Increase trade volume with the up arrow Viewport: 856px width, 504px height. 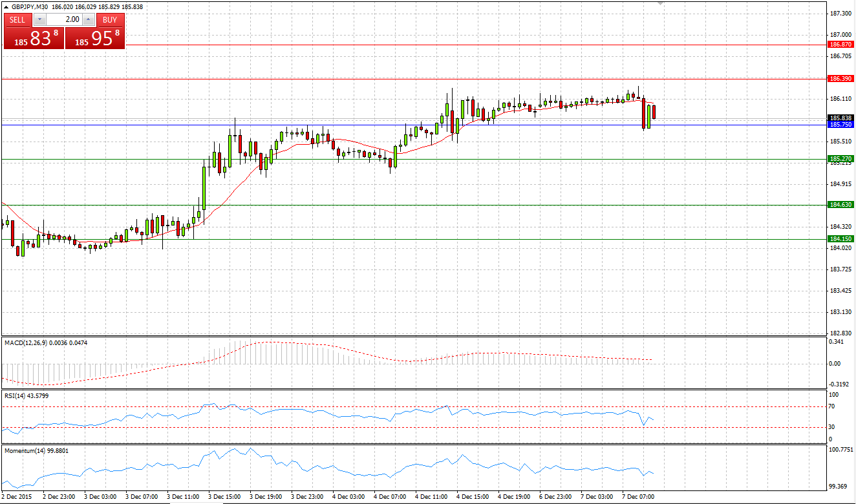89,19
